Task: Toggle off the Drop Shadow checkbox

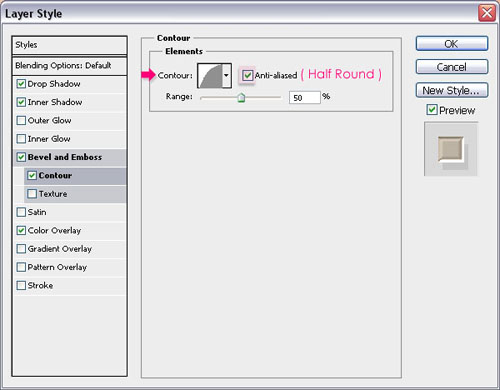Action: [x=21, y=84]
